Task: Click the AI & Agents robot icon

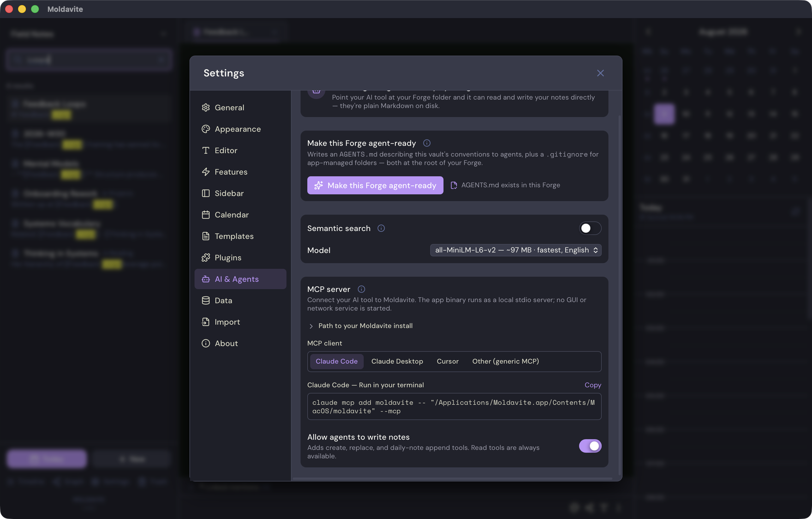Action: 206,279
